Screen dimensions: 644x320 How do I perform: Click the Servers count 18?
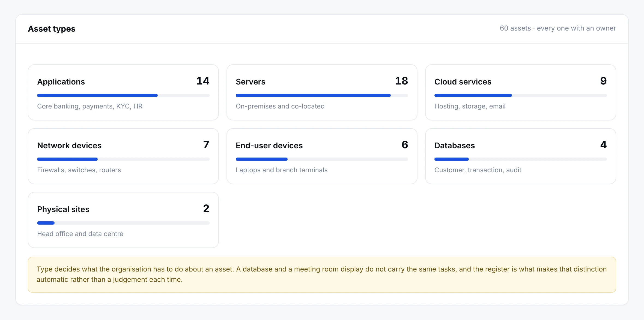[401, 81]
